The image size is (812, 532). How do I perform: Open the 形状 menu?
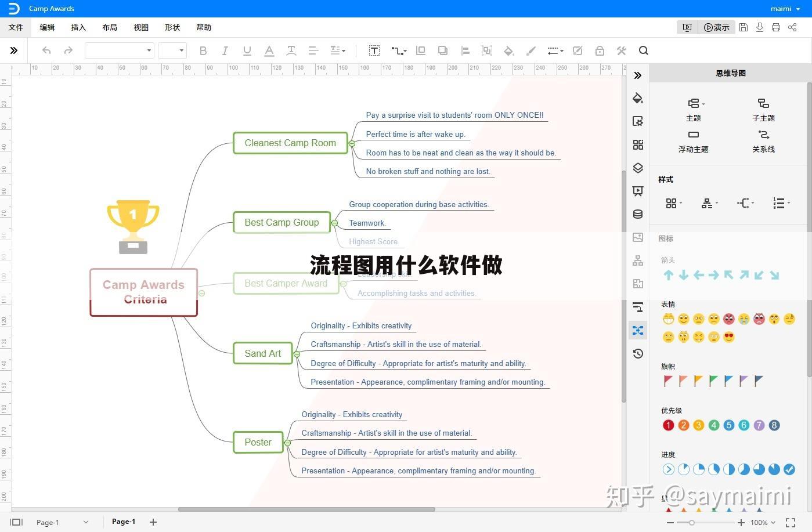[x=172, y=27]
